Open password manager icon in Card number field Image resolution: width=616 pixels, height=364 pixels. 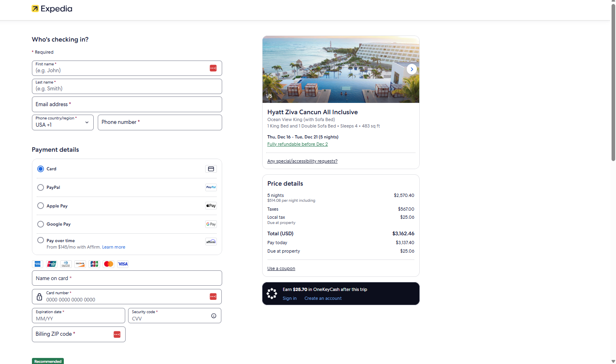(x=213, y=297)
